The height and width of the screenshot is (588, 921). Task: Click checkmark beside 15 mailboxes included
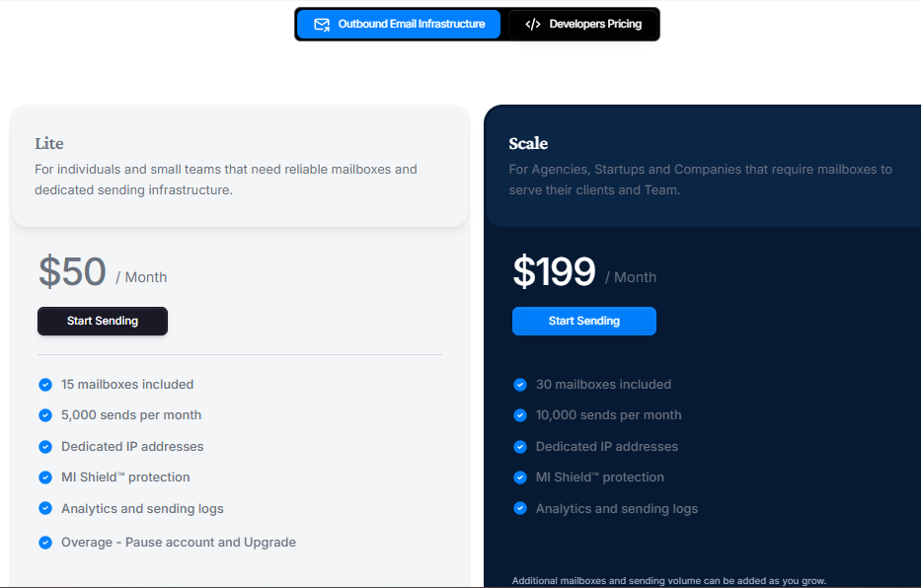[45, 385]
